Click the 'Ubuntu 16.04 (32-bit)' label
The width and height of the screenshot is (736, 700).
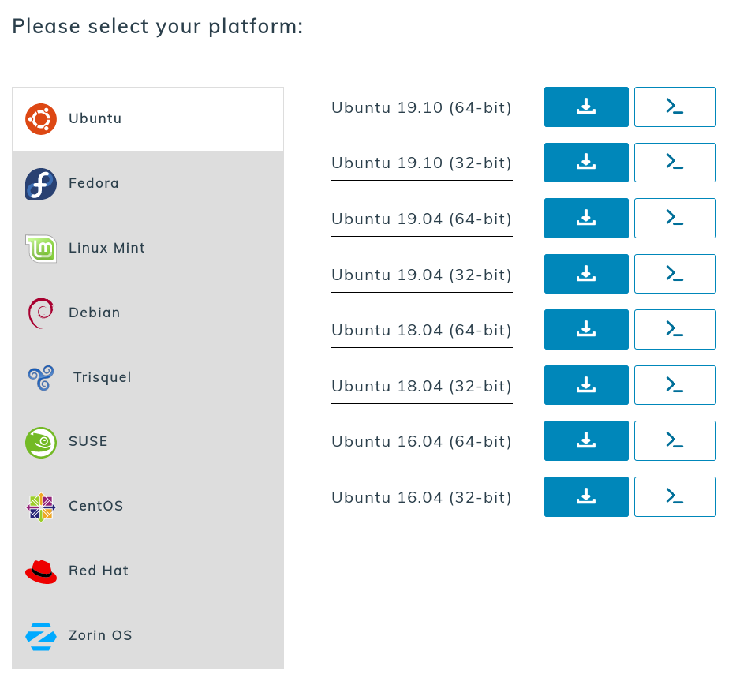[421, 498]
